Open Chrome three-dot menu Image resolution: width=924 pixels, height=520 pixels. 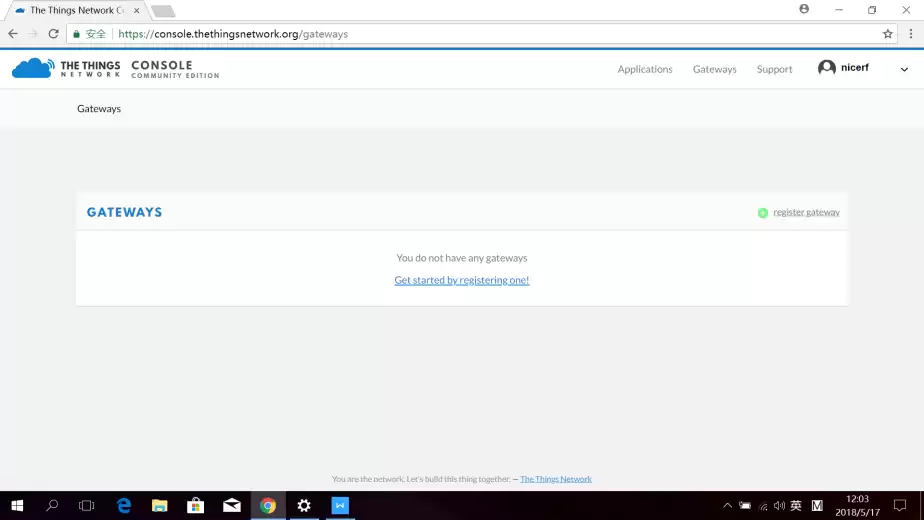click(910, 34)
